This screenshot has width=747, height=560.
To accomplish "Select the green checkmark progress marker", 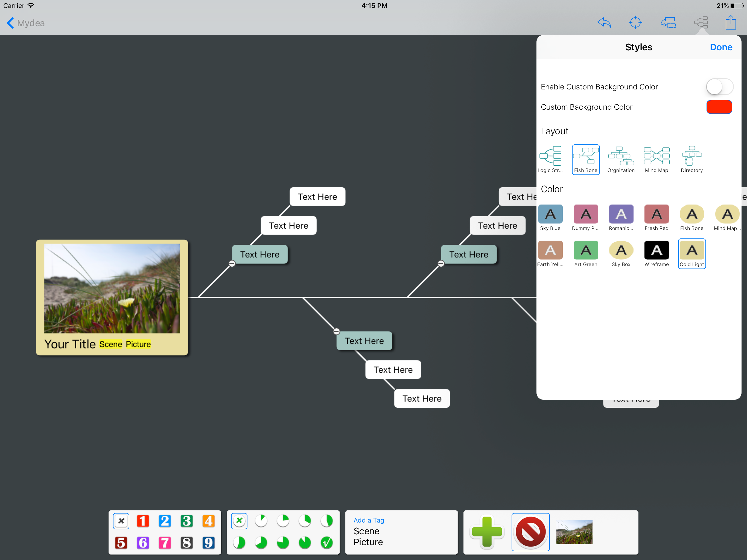I will tap(326, 542).
